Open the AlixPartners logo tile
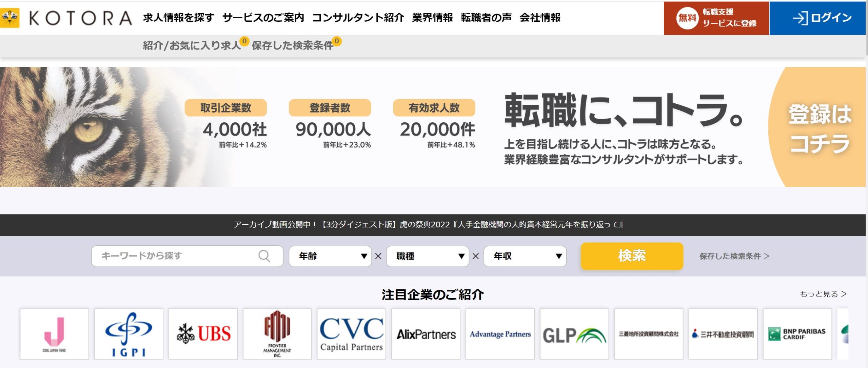Viewport: 868px width, 368px height. pos(426,334)
